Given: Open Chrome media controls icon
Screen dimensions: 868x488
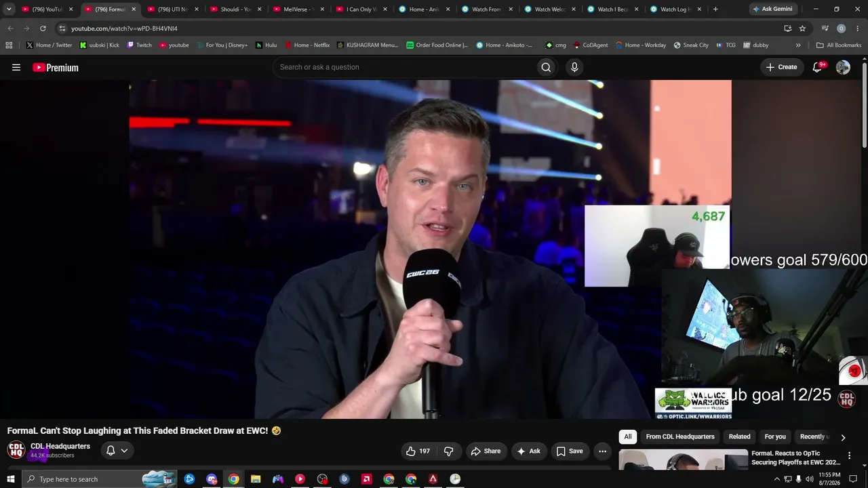Looking at the screenshot, I should pos(825,28).
